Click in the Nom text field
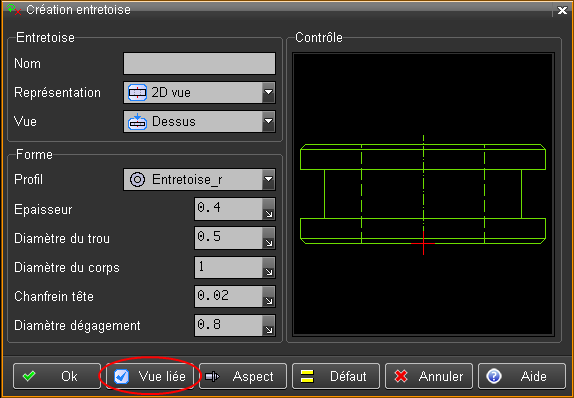The width and height of the screenshot is (574, 398). pos(200,63)
